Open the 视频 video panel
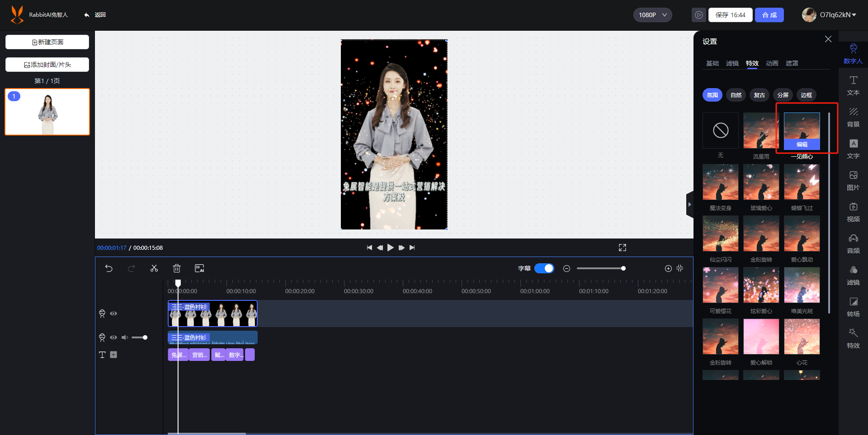The width and height of the screenshot is (868, 435). pos(853,212)
